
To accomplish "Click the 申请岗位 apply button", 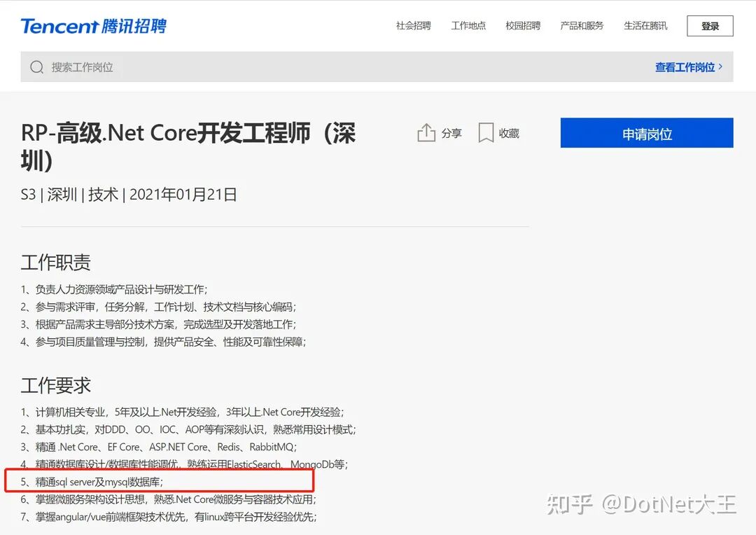I will point(647,132).
